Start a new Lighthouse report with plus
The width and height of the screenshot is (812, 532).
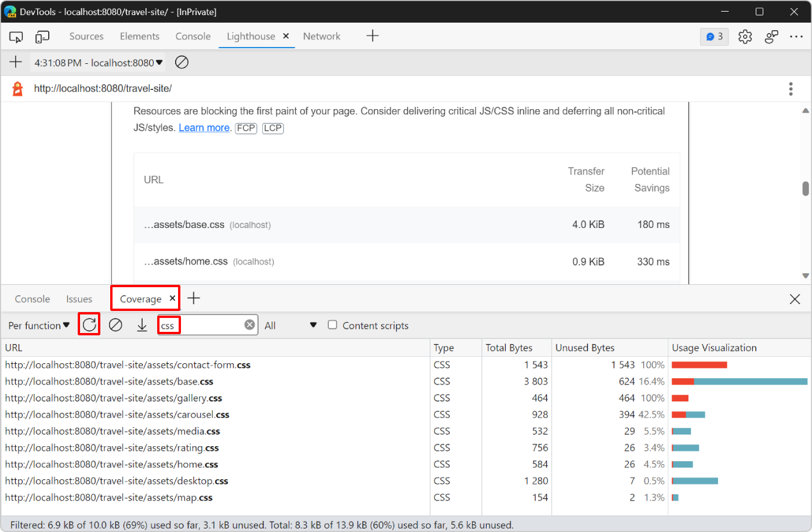(16, 62)
